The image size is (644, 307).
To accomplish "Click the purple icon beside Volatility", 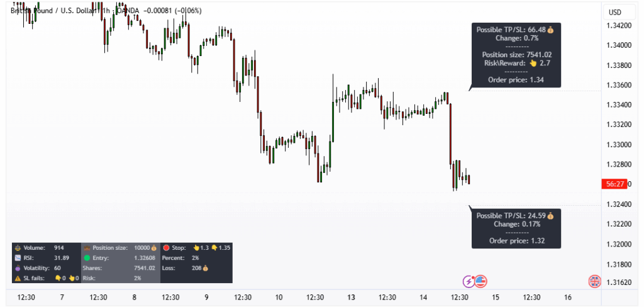I will pyautogui.click(x=18, y=268).
